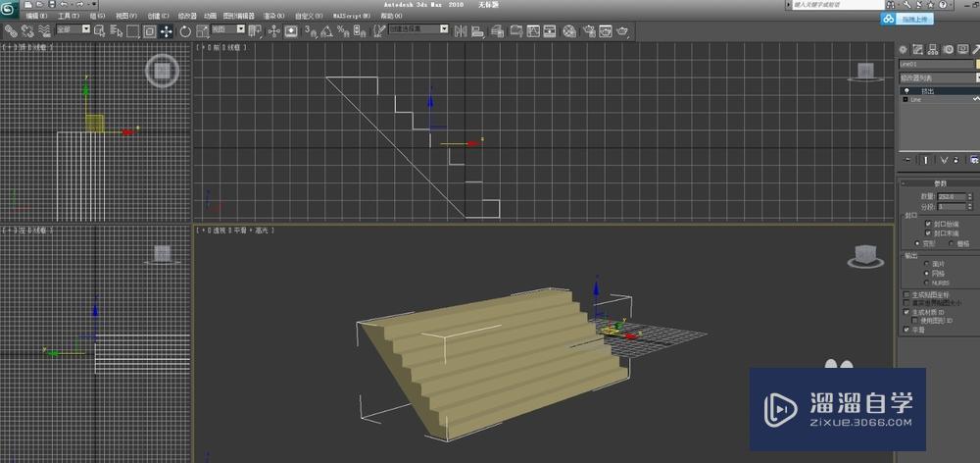
Task: Open the 工具(T) menu
Action: pyautogui.click(x=69, y=16)
